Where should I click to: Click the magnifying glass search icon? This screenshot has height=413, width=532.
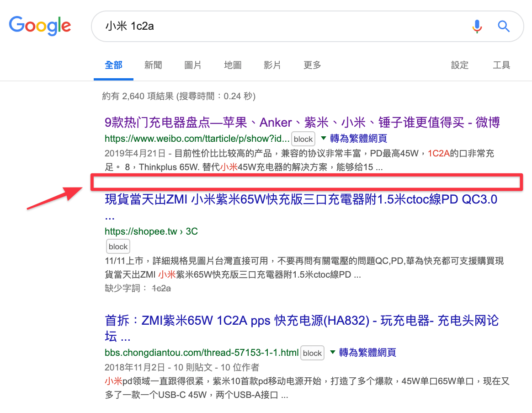pos(504,26)
